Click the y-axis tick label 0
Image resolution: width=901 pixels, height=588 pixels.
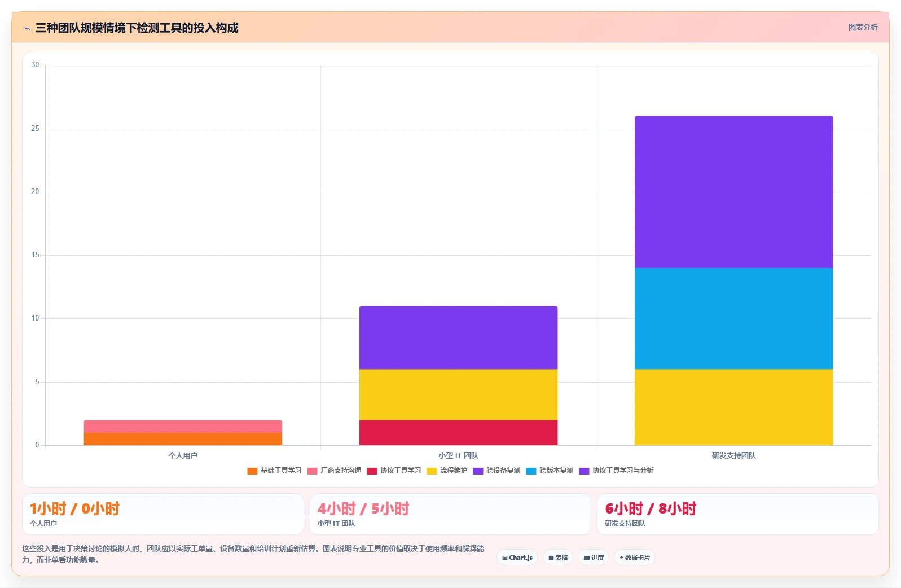tap(37, 445)
